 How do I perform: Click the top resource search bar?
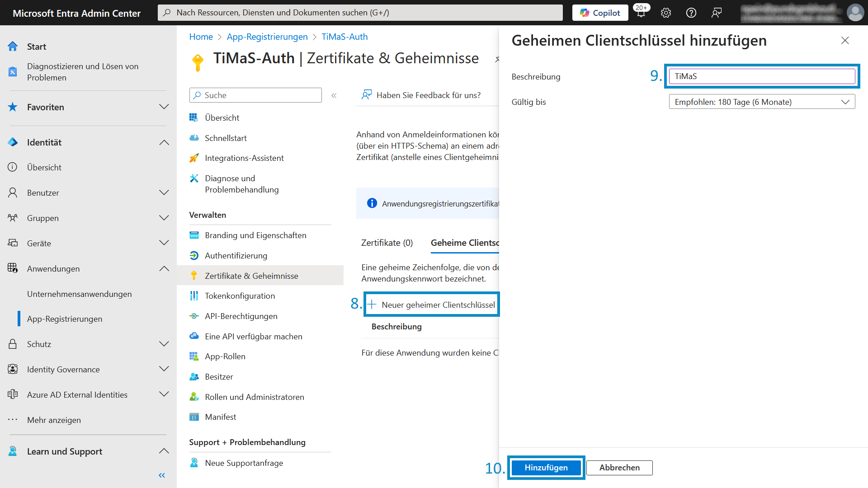pyautogui.click(x=360, y=13)
